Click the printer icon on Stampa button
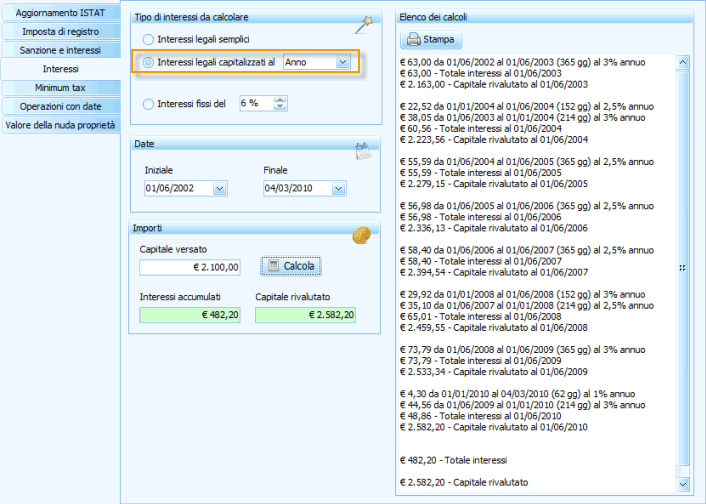 tap(413, 40)
